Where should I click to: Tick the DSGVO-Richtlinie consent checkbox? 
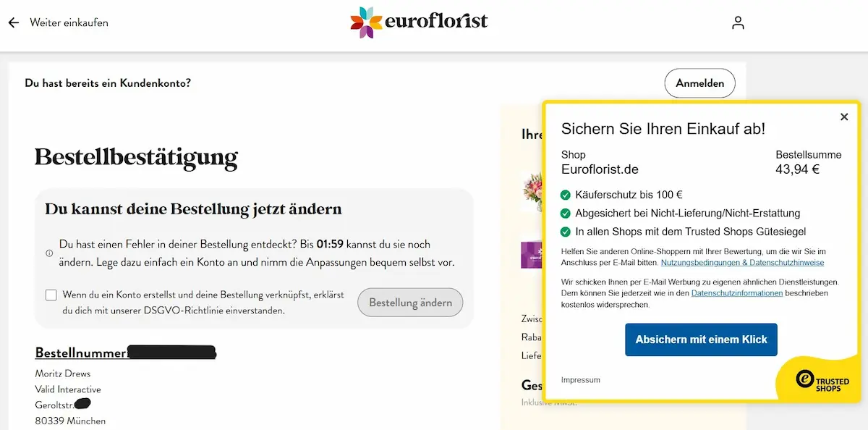[x=51, y=295]
